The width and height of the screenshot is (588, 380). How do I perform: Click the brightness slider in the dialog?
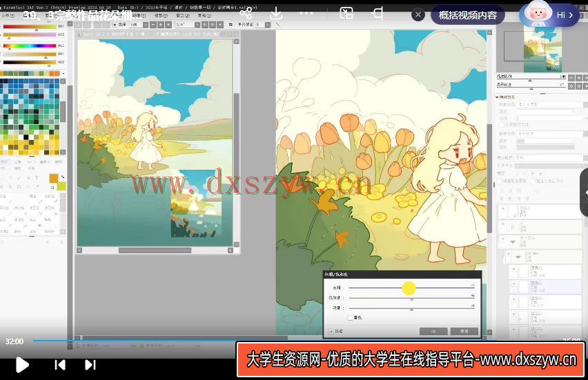click(411, 308)
